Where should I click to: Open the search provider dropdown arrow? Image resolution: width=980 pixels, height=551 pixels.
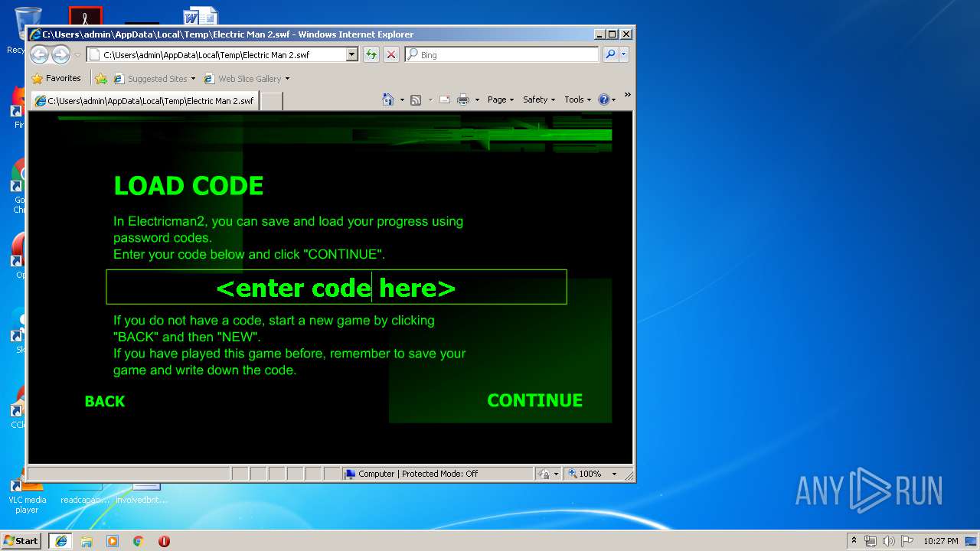(x=624, y=54)
